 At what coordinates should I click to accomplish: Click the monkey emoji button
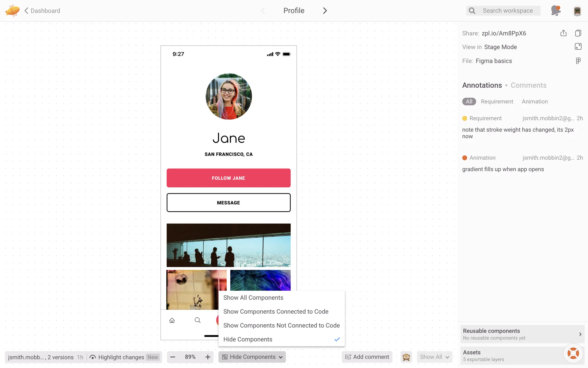click(x=406, y=357)
